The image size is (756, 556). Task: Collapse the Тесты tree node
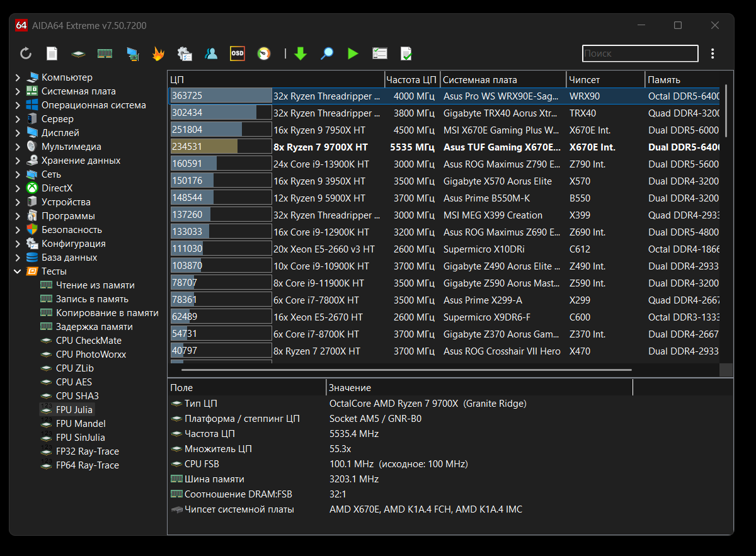click(x=18, y=271)
